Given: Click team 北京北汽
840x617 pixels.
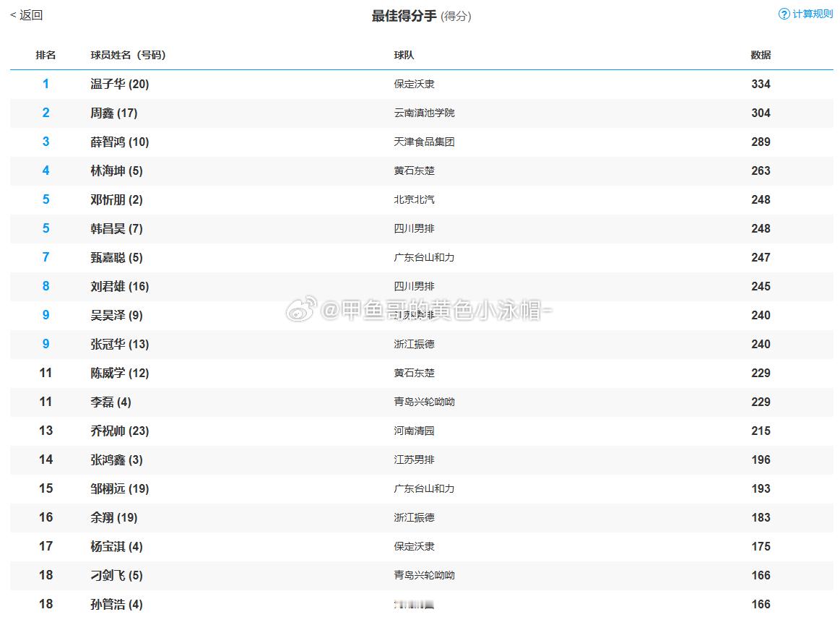Looking at the screenshot, I should tap(414, 200).
